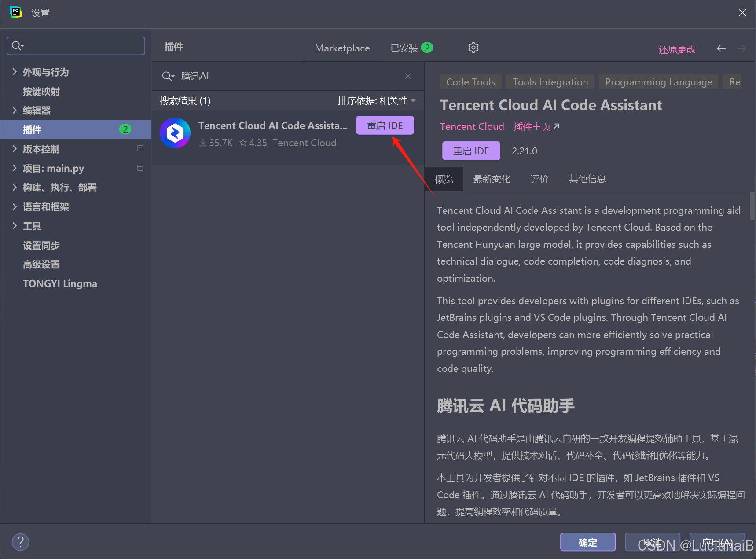Click the PyCharm logo in title bar
The image size is (756, 559).
coord(16,12)
